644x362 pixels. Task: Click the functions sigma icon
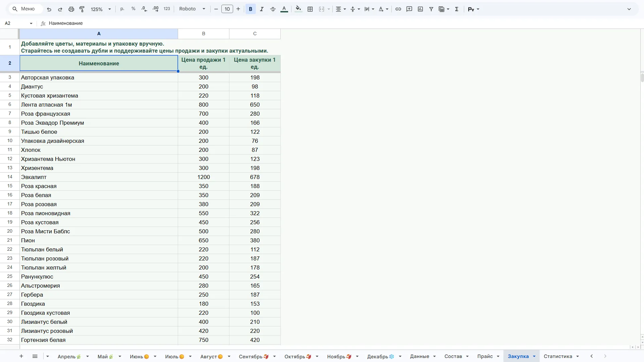point(457,9)
